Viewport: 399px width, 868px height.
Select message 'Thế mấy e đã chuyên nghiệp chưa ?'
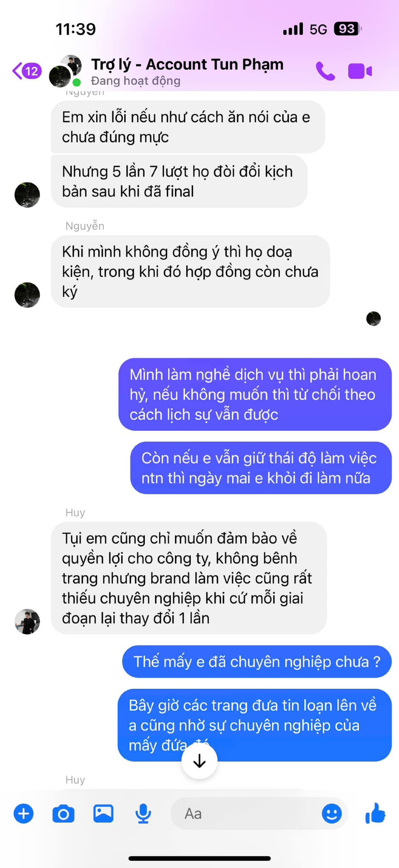point(257,662)
